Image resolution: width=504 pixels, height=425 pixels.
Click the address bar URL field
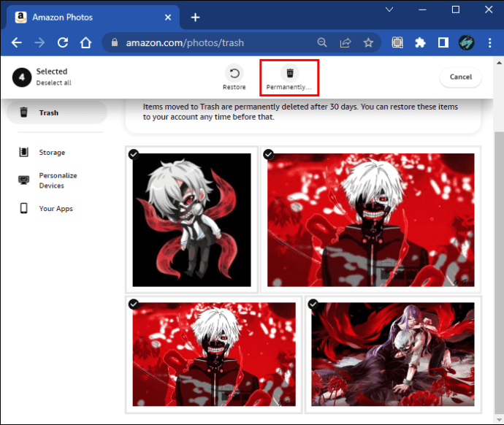click(x=212, y=42)
